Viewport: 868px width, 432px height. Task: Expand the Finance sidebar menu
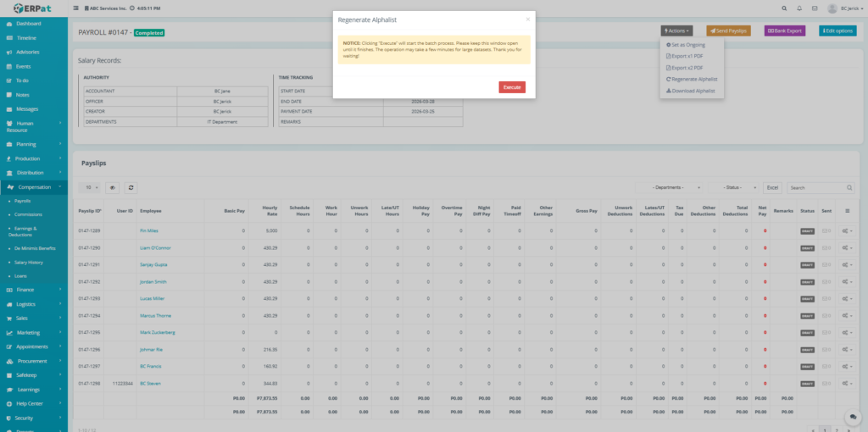[x=36, y=289]
